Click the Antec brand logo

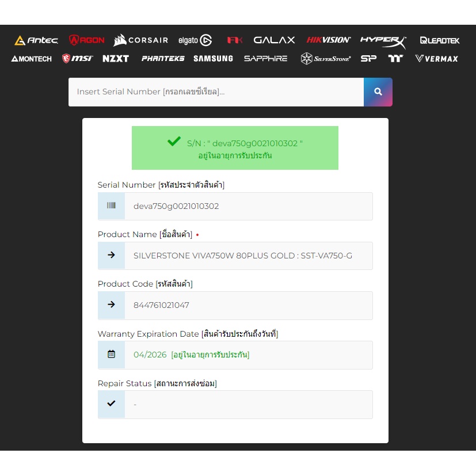(36, 40)
